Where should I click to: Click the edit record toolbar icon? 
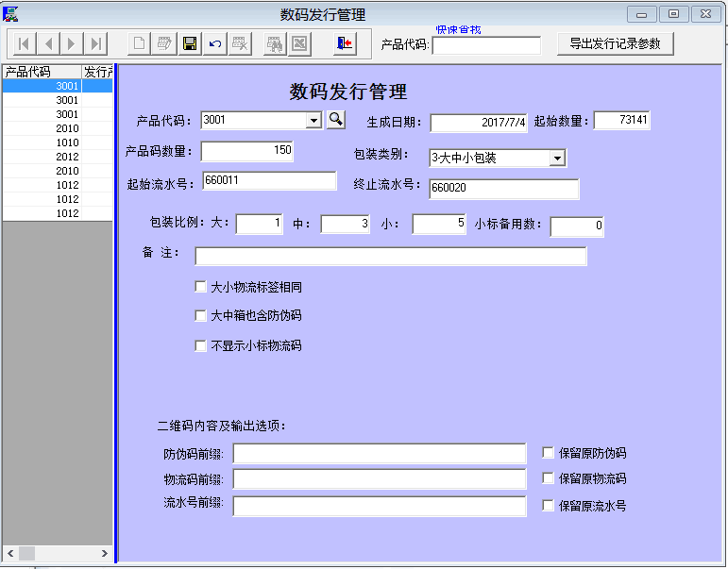tap(164, 44)
